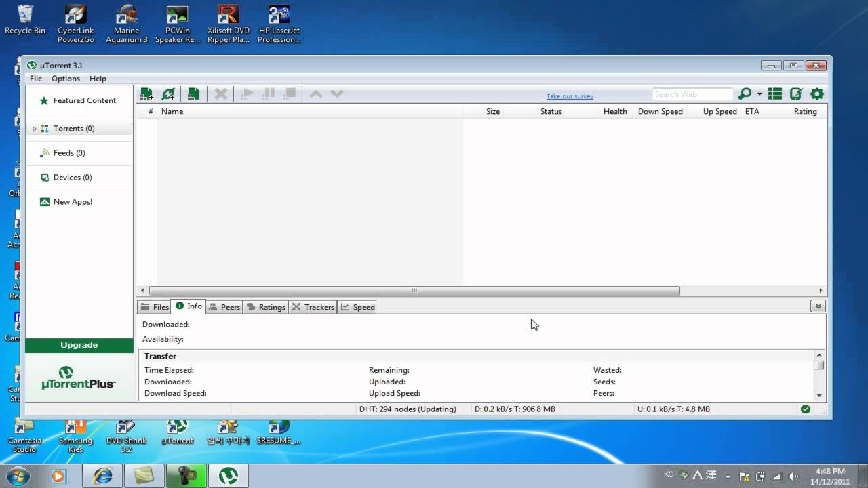Click the Start torrent play icon
Screen dimensions: 868x488
pos(247,94)
